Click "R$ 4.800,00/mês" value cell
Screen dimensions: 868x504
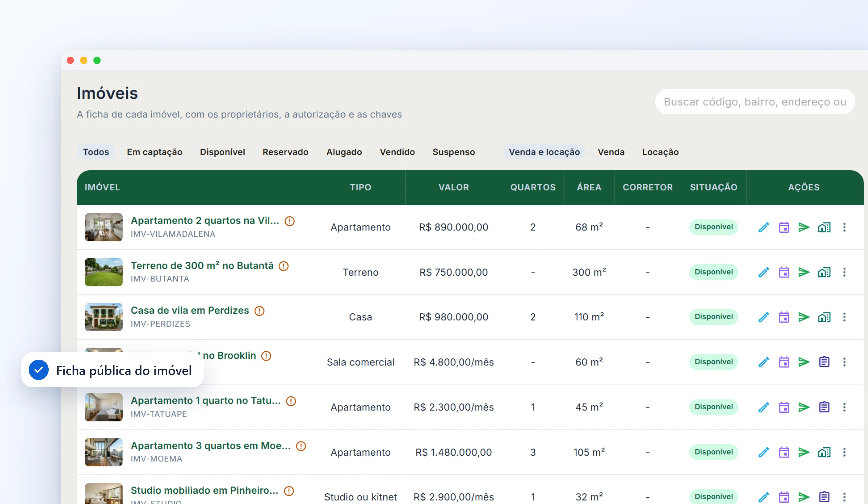453,362
